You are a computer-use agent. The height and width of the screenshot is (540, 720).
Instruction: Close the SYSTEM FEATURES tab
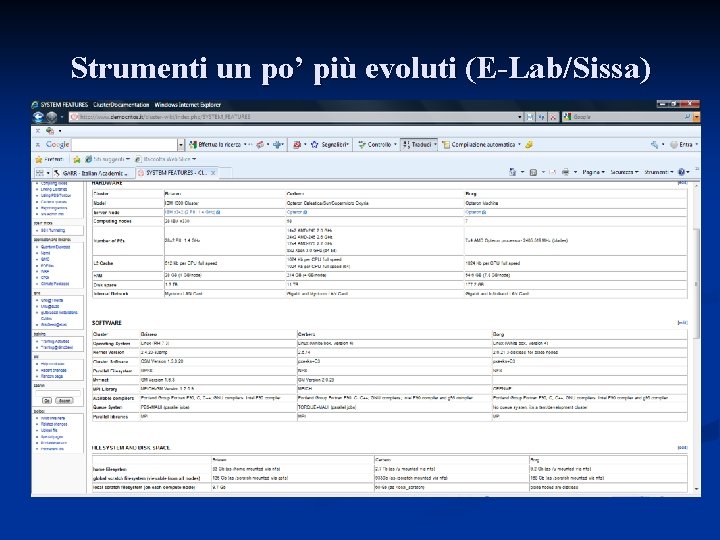213,173
